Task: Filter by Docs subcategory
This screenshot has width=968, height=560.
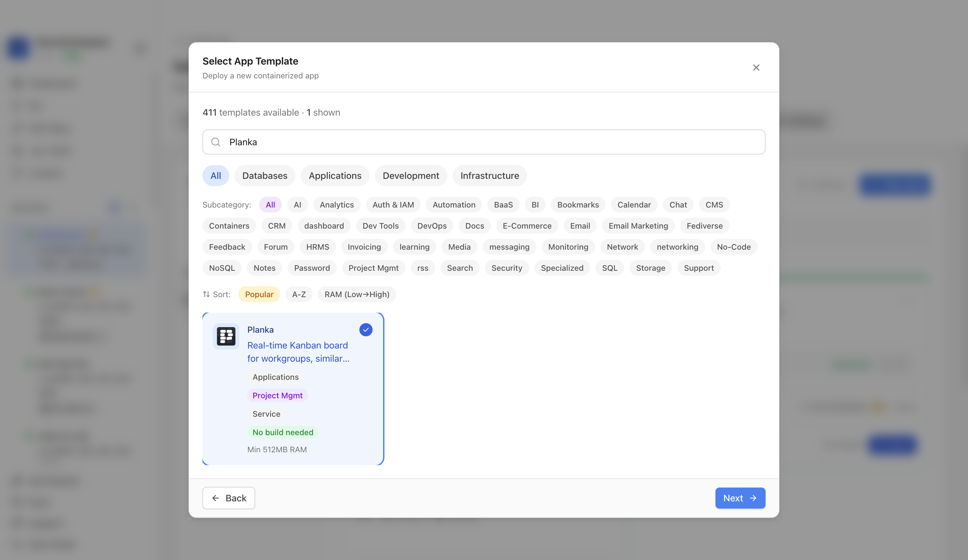Action: coord(474,226)
